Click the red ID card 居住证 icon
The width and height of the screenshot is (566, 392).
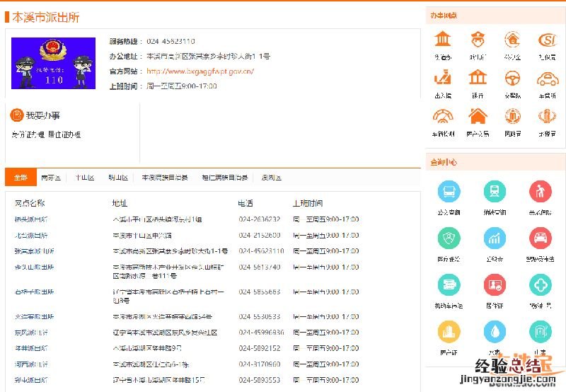495,284
